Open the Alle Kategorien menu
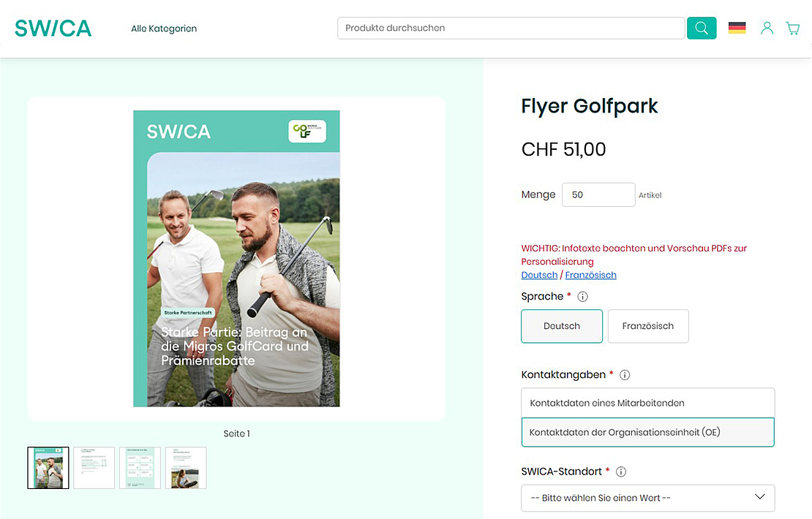The image size is (812, 519). tap(164, 29)
